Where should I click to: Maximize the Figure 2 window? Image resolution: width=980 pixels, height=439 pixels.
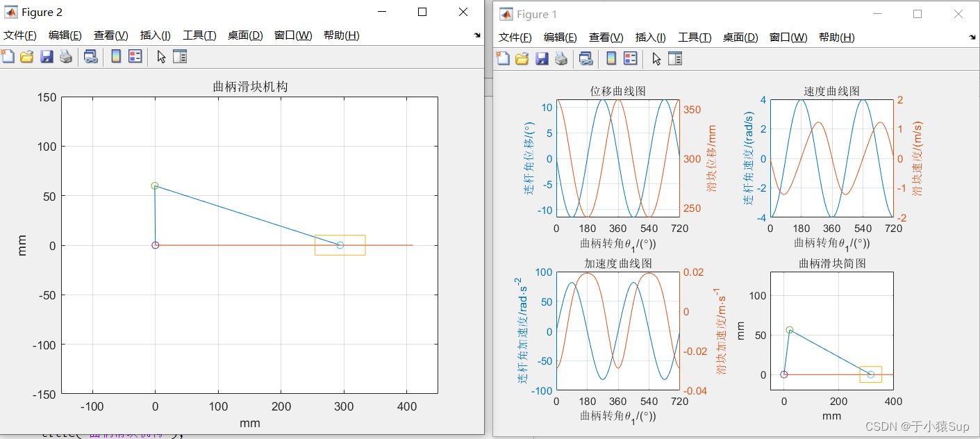[x=422, y=12]
